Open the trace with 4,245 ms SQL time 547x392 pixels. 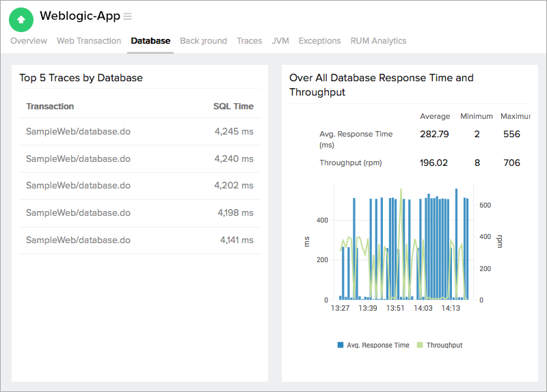(78, 132)
